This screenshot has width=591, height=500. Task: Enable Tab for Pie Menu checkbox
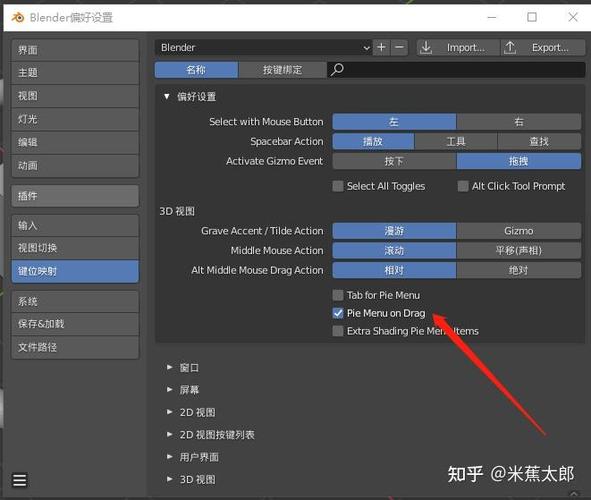click(338, 295)
